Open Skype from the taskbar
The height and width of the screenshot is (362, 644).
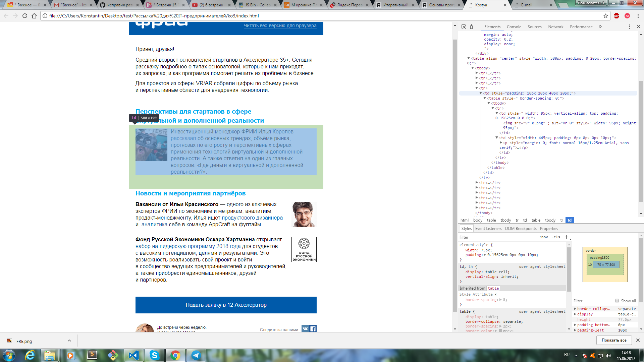point(154,355)
